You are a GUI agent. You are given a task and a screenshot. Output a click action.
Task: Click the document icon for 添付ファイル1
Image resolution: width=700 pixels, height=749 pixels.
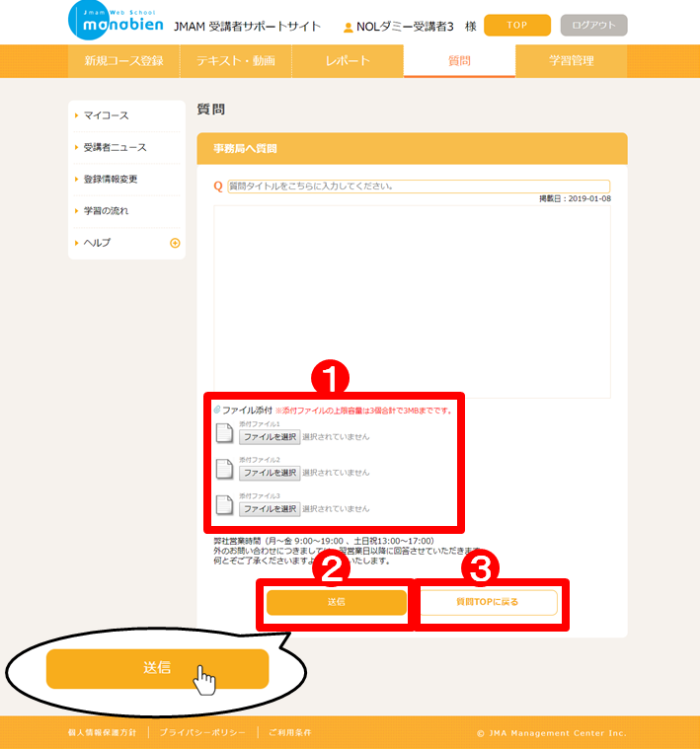pos(224,434)
